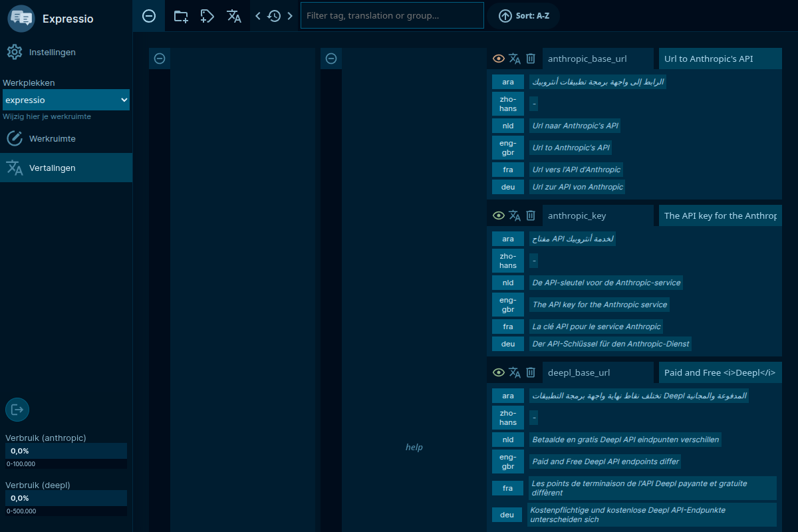Delete anthropic_base_url tag
Screen dimensions: 798x532
pyautogui.click(x=531, y=59)
